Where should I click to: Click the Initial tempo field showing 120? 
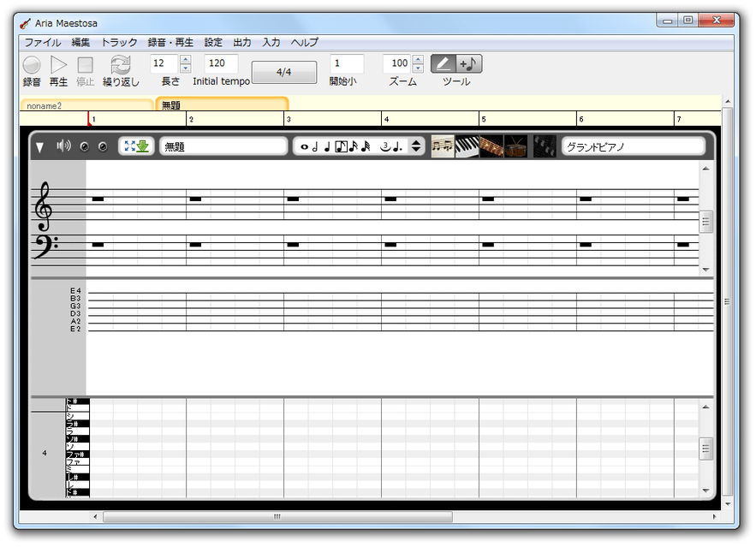point(221,63)
